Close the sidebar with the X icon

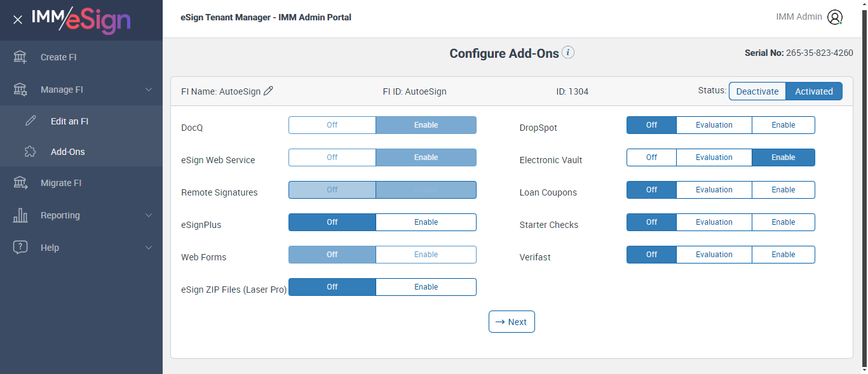point(18,20)
